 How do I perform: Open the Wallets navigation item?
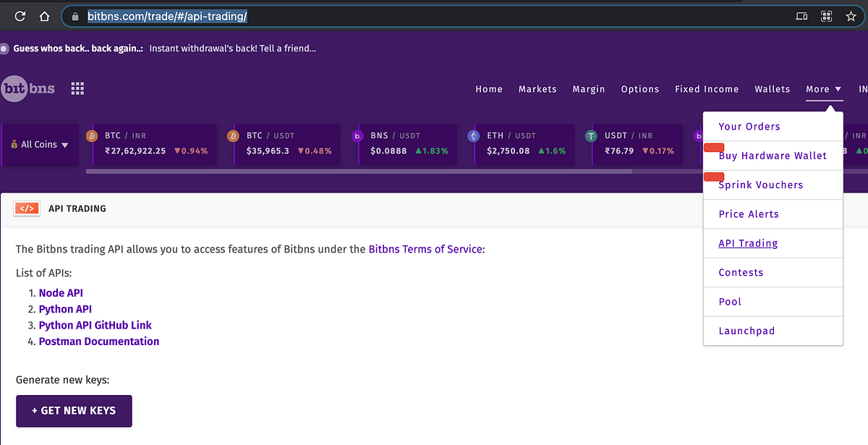[773, 89]
